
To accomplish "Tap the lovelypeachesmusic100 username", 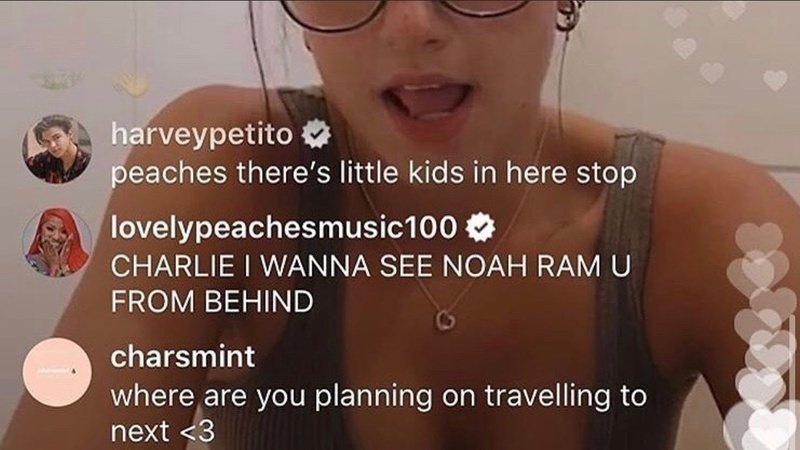I will tap(284, 227).
